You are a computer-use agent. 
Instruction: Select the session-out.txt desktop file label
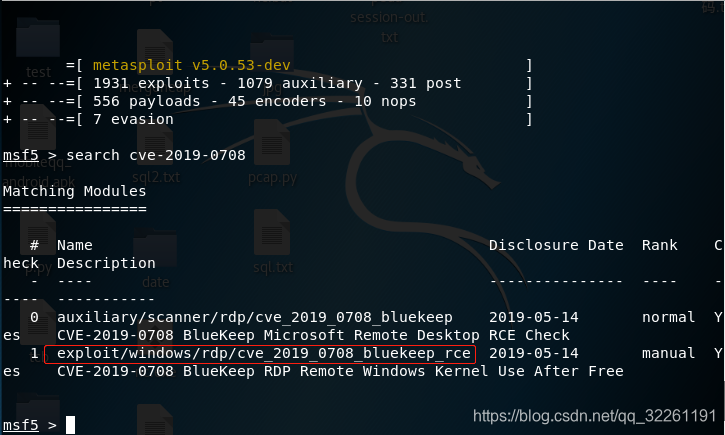pyautogui.click(x=389, y=27)
